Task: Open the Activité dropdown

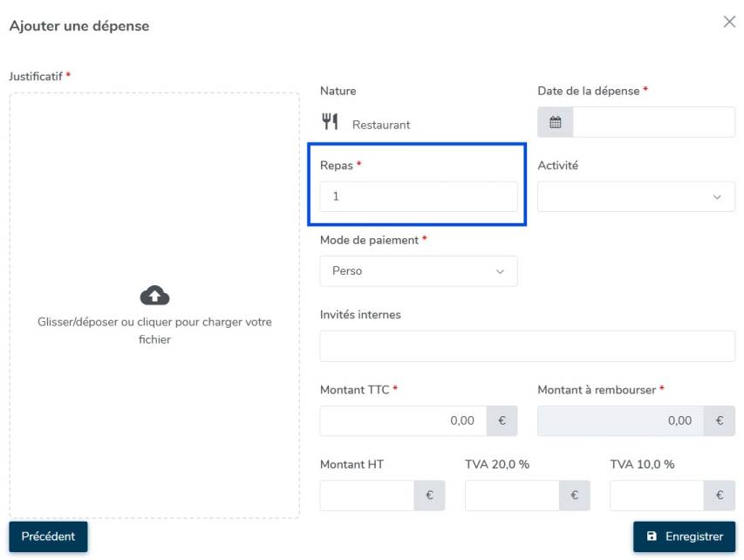Action: click(636, 197)
